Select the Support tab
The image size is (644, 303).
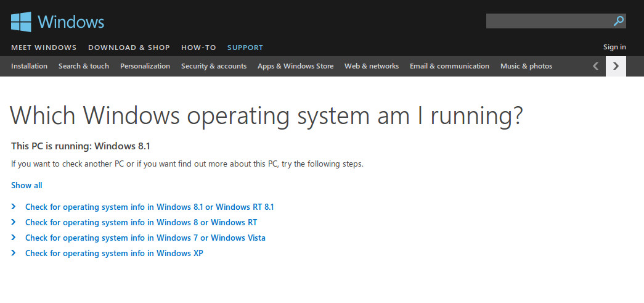pyautogui.click(x=245, y=48)
